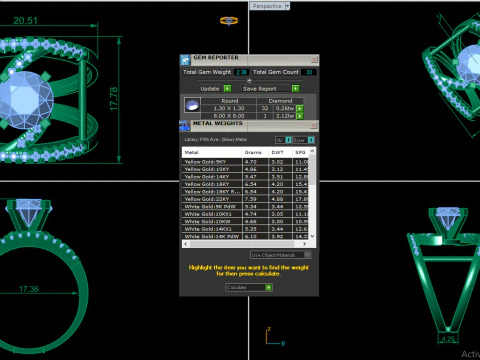Select the Yellow Gold:9KY row
This screenshot has height=360, width=480.
(245, 162)
